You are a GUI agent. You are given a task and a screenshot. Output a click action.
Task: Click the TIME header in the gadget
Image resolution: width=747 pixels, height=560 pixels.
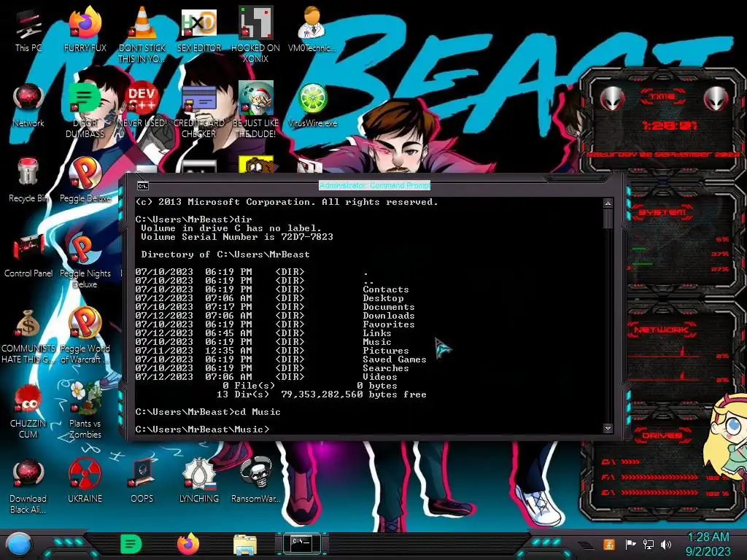(x=662, y=97)
